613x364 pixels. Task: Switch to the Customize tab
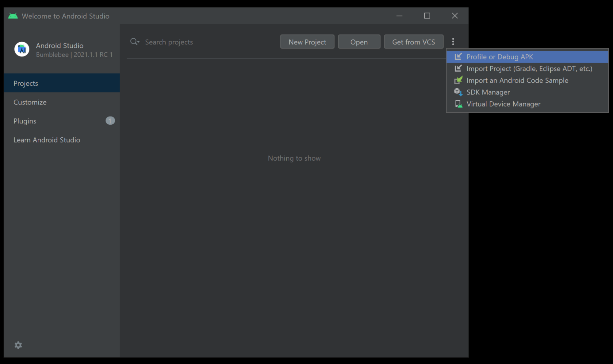[x=30, y=102]
